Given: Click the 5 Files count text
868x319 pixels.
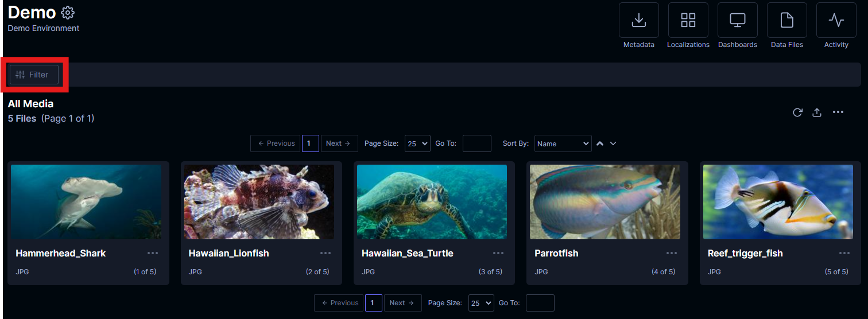Looking at the screenshot, I should (x=22, y=119).
